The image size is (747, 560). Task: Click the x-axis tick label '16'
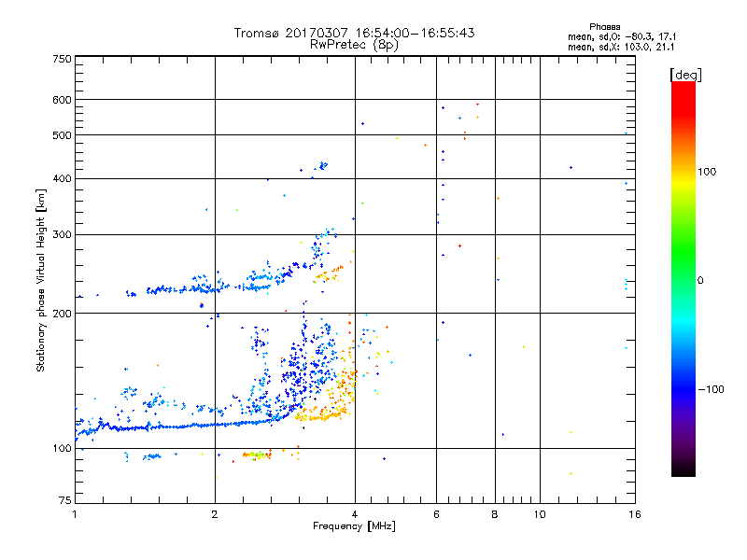(635, 514)
